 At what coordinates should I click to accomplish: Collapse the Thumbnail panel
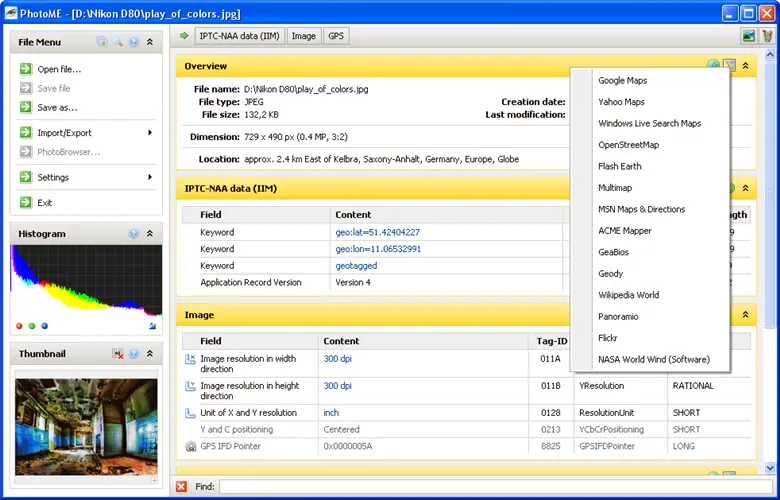click(x=150, y=353)
